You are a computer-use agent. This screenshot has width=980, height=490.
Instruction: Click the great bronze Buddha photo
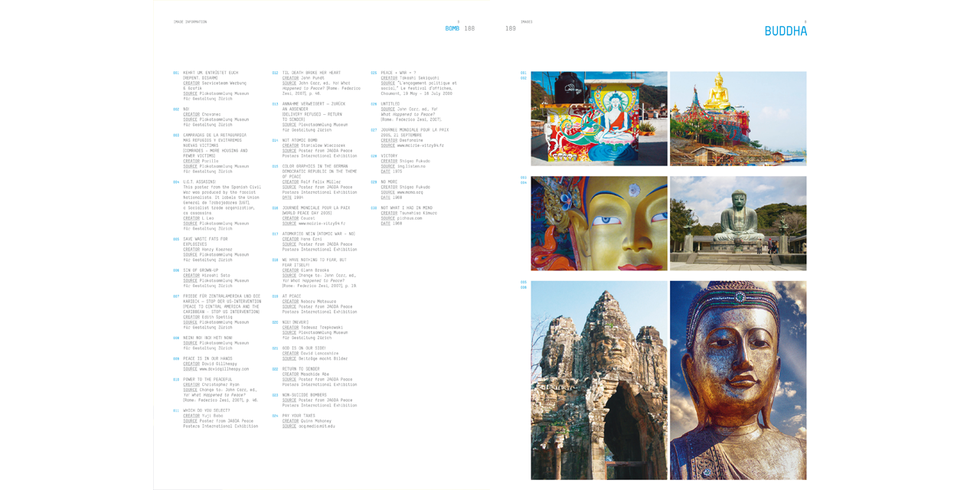737,223
